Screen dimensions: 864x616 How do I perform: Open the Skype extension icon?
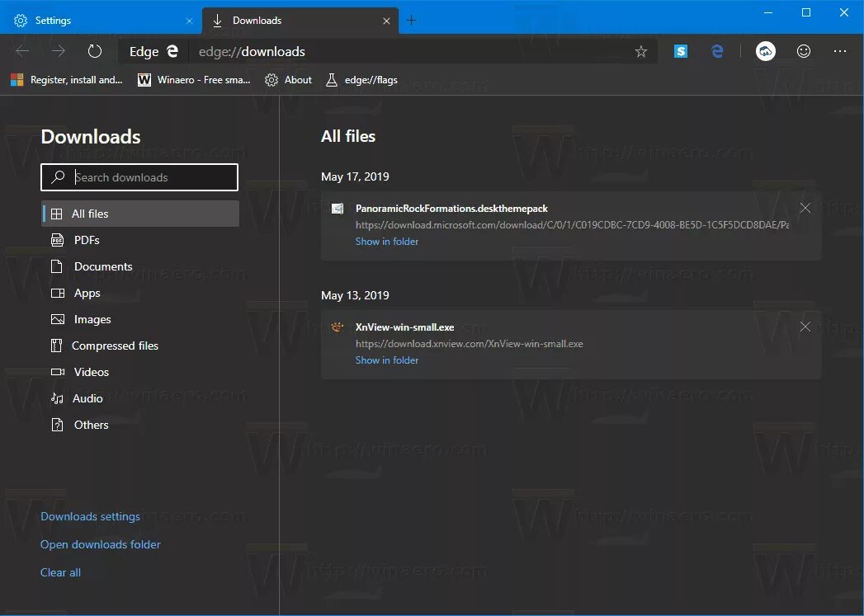coord(681,51)
